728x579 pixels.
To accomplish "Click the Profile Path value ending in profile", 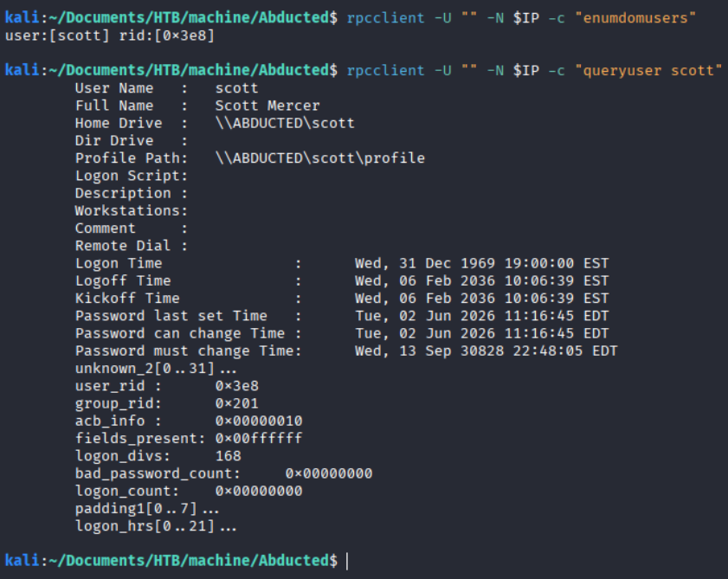I will pos(320,158).
